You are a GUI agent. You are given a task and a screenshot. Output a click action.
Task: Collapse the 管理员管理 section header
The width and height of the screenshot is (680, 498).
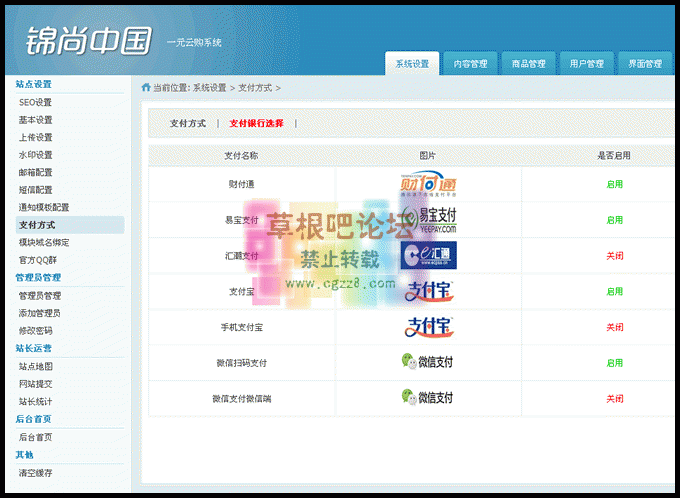[x=38, y=278]
